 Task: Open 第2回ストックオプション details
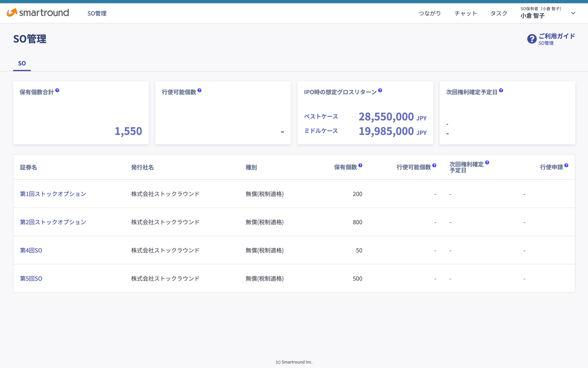53,222
